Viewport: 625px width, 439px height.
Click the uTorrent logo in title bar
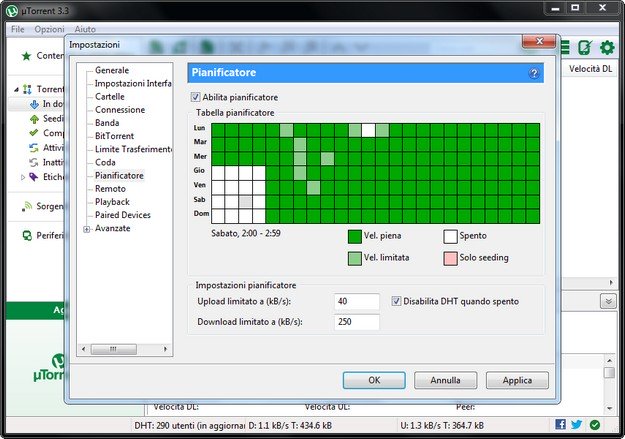tap(12, 11)
